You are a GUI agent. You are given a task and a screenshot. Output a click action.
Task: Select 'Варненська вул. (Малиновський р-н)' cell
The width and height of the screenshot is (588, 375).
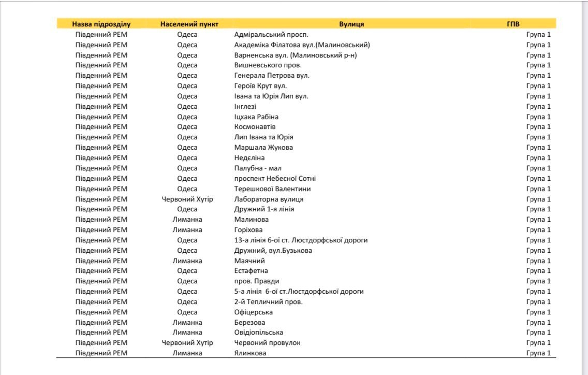pyautogui.click(x=296, y=55)
